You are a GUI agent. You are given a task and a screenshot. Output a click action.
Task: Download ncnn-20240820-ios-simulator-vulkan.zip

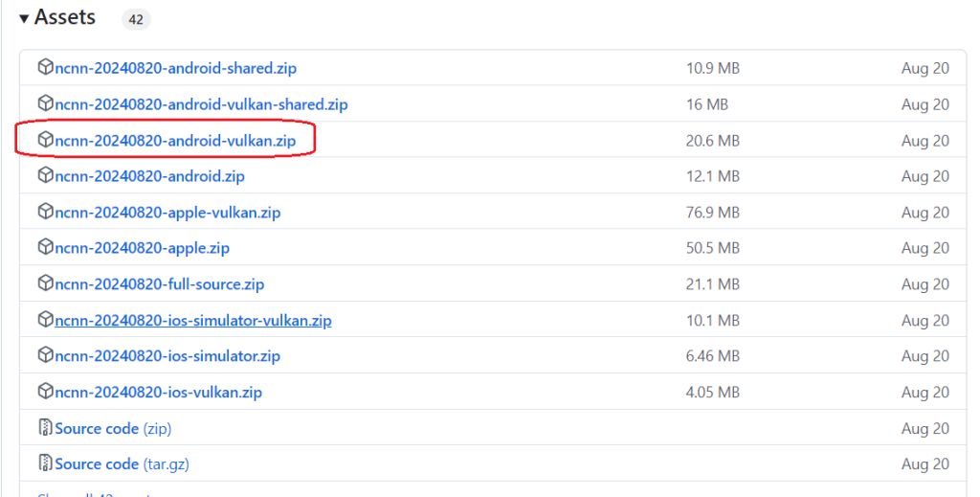point(193,320)
